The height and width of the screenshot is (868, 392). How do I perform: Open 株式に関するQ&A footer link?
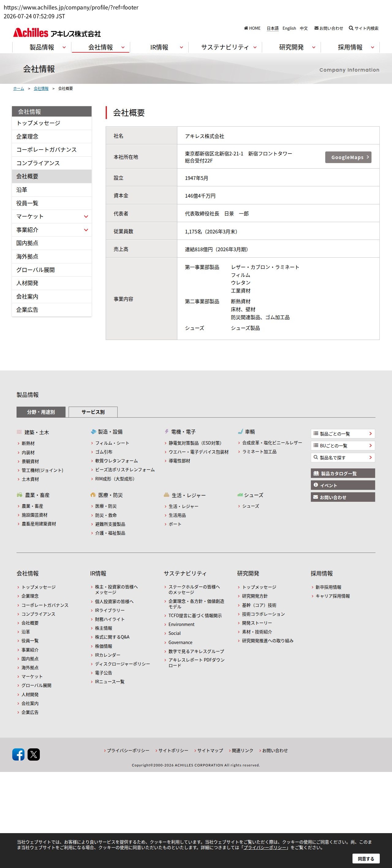(112, 637)
